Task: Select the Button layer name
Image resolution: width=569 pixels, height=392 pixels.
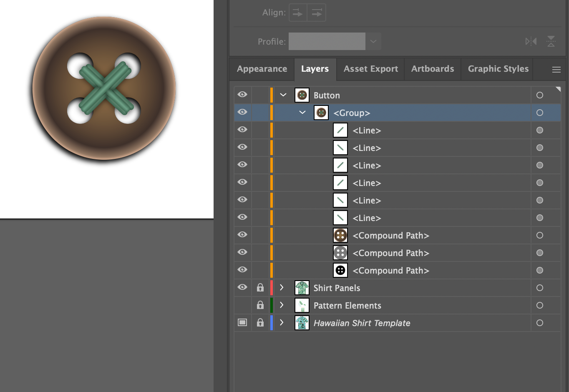Action: click(x=327, y=95)
